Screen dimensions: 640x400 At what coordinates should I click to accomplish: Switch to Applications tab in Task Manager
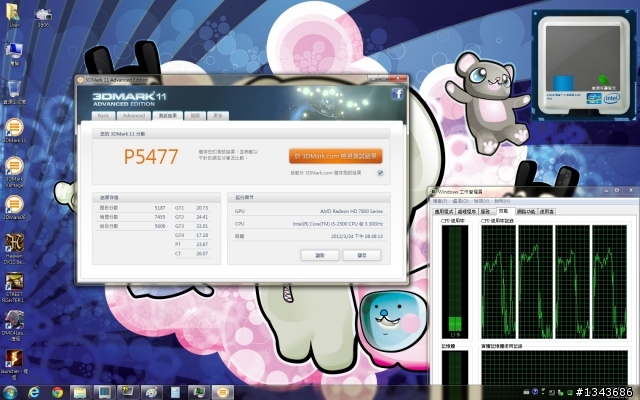pyautogui.click(x=444, y=211)
